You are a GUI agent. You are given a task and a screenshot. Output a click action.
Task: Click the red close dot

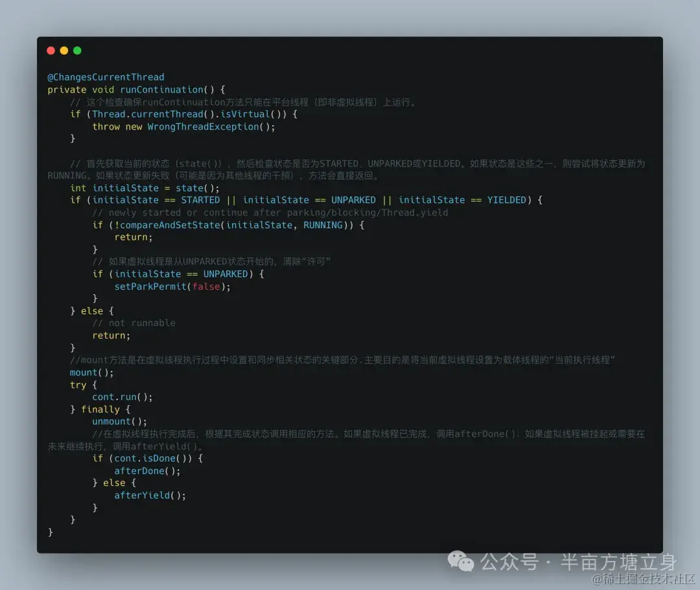coord(51,51)
